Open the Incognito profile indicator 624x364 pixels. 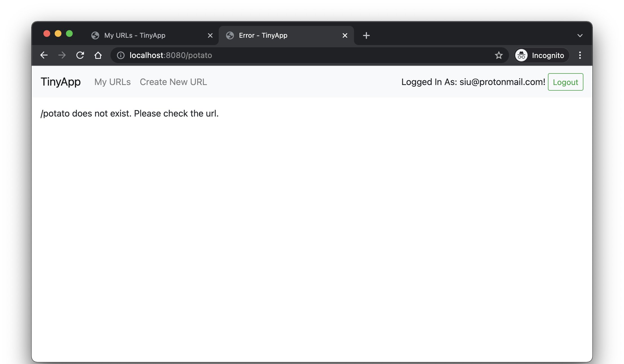coord(541,55)
